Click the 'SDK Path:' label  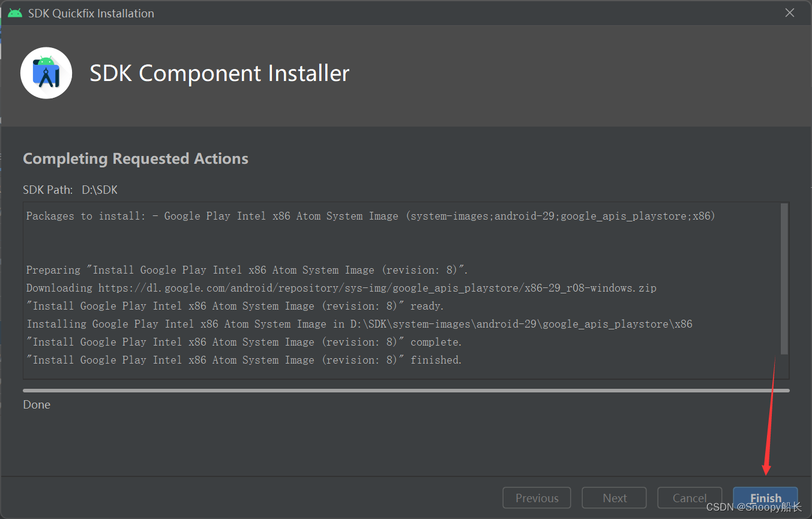click(48, 190)
